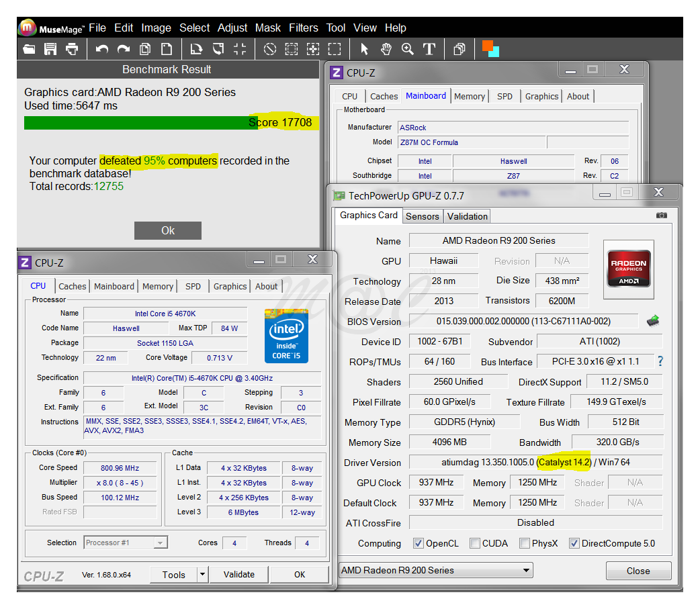
Task: Click the Radeon Graphics logo
Action: [629, 269]
